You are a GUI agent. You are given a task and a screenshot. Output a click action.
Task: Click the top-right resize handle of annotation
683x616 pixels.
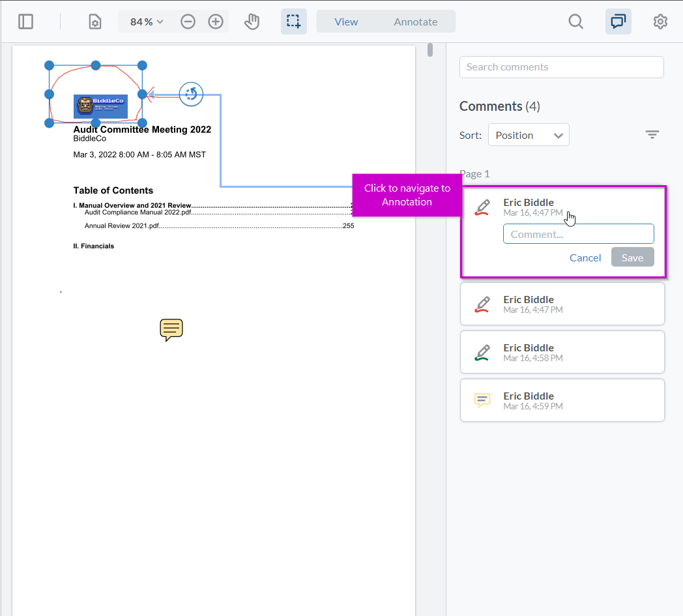(142, 65)
